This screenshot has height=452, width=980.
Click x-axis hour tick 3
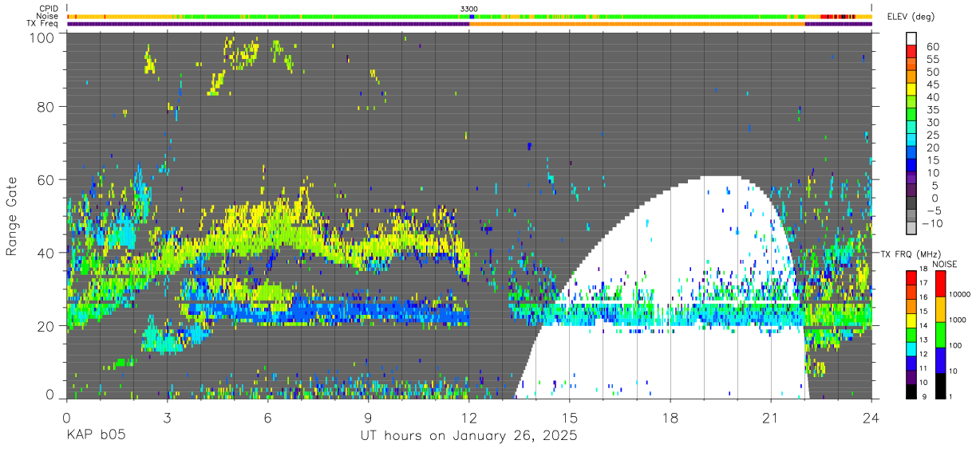pos(168,417)
